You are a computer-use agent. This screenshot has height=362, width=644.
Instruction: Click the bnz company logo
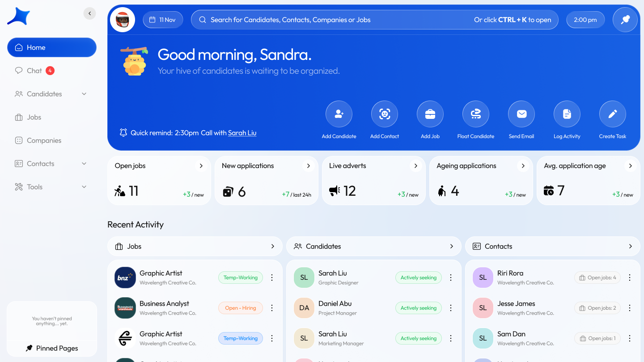click(125, 278)
